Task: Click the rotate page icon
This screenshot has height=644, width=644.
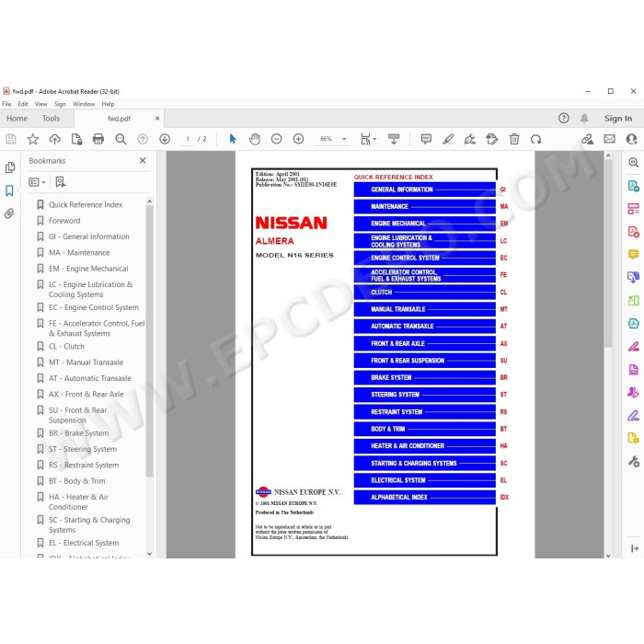Action: click(536, 139)
